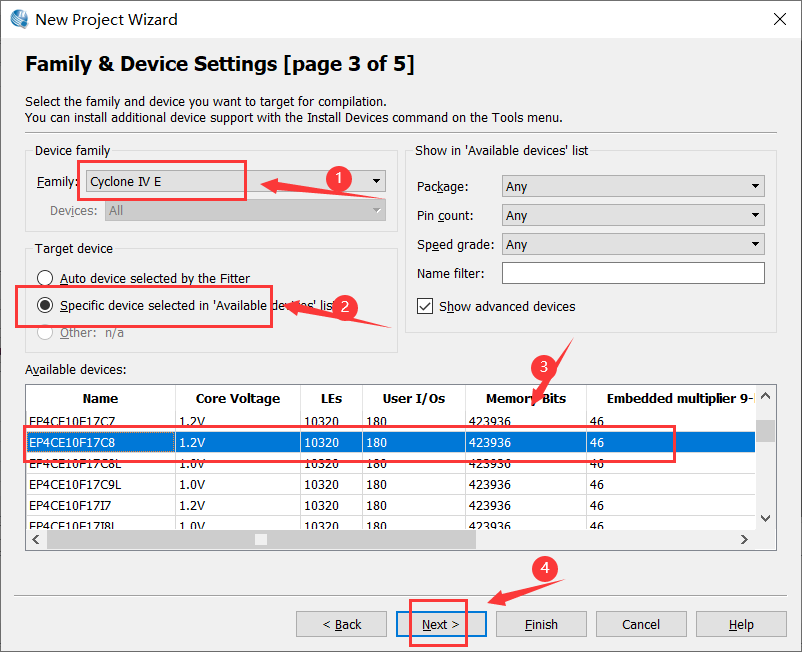Close the New Project Wizard window
Viewport: 802px width, 652px height.
tap(779, 19)
